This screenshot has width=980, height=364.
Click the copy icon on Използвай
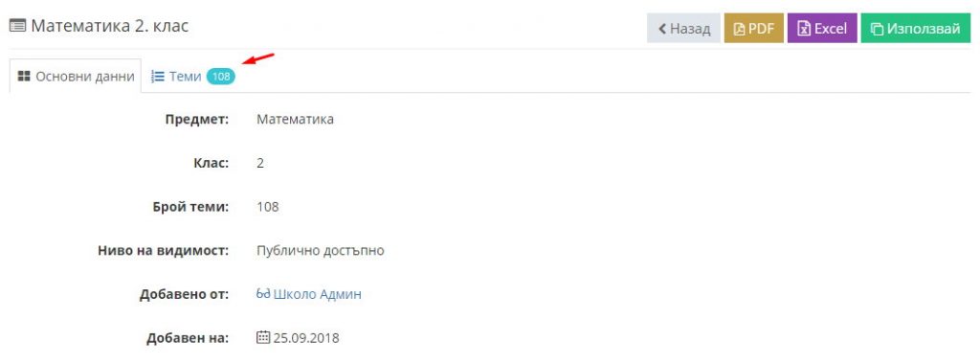point(877,29)
